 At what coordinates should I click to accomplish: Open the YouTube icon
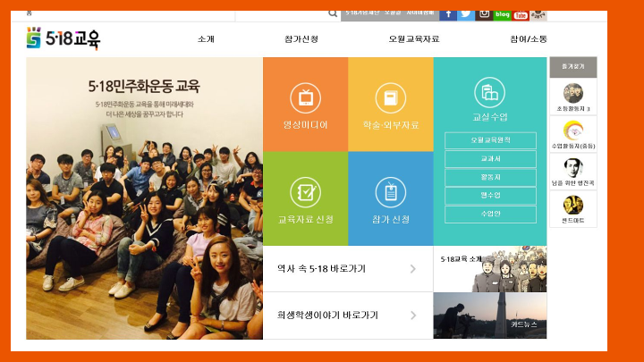pyautogui.click(x=521, y=14)
